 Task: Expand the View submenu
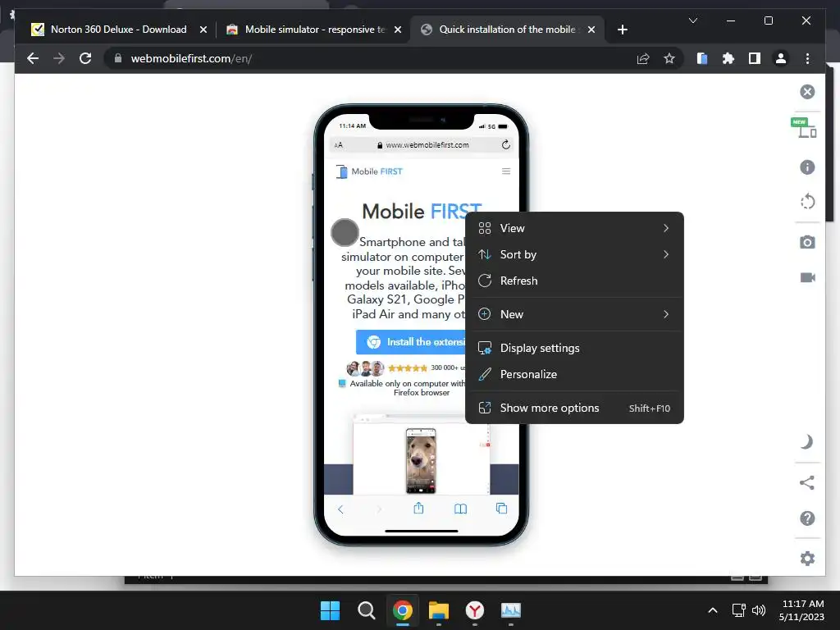[574, 228]
